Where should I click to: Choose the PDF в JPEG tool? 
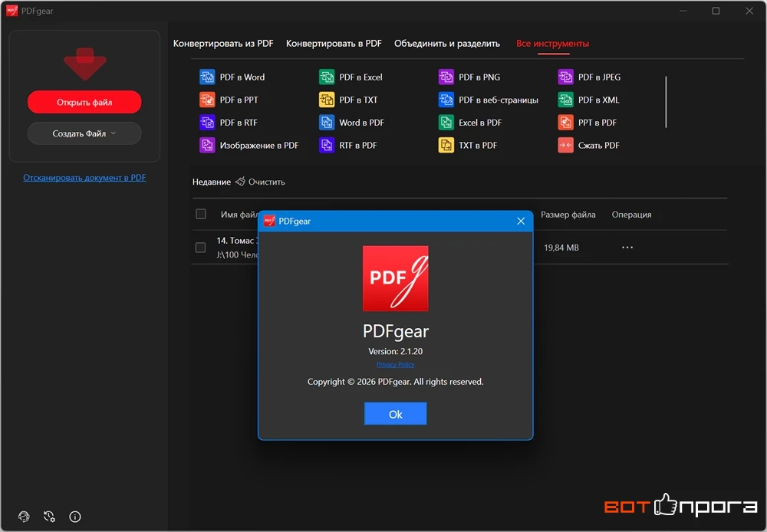pyautogui.click(x=589, y=77)
